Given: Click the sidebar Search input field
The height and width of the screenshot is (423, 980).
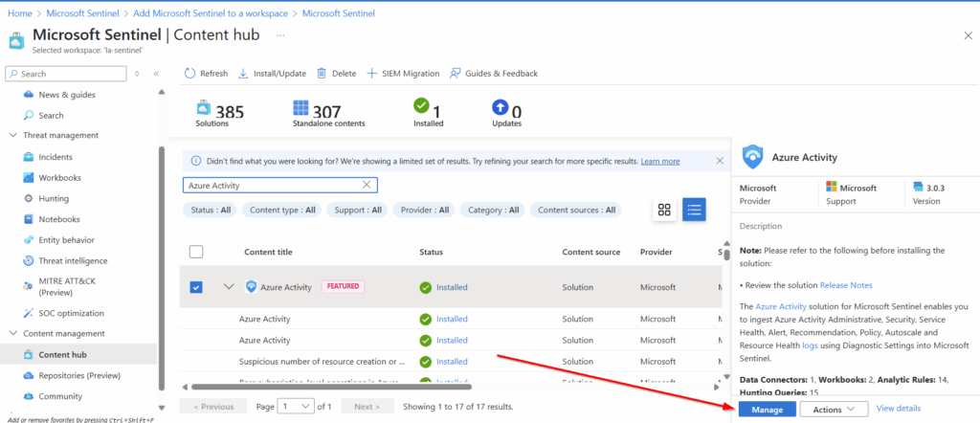Looking at the screenshot, I should pos(66,74).
